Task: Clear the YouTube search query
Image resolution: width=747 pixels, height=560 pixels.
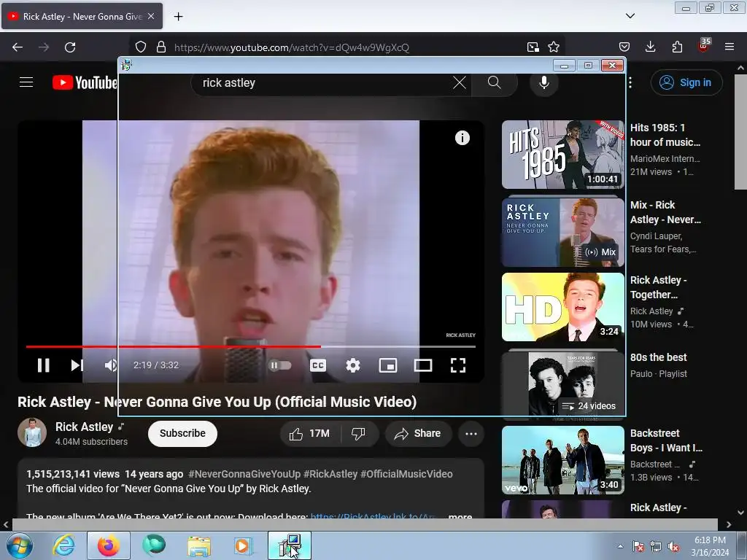Action: click(460, 82)
